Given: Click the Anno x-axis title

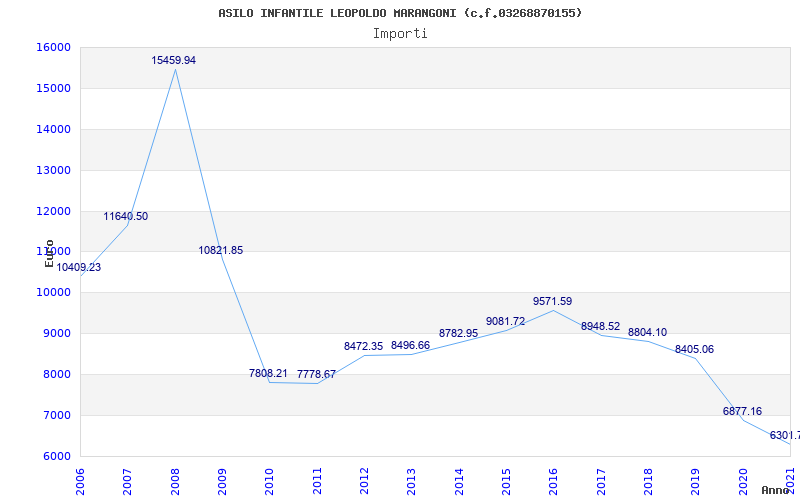Looking at the screenshot, I should (776, 491).
